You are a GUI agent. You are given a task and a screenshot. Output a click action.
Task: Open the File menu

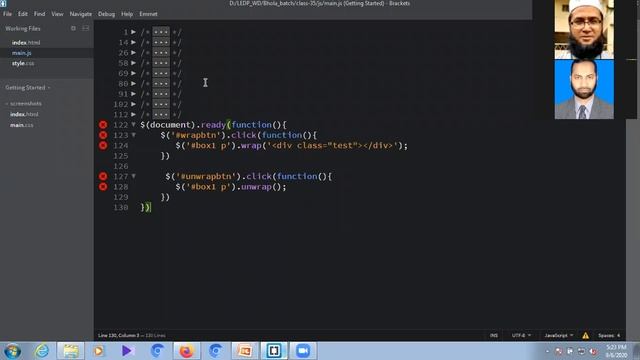(7, 14)
